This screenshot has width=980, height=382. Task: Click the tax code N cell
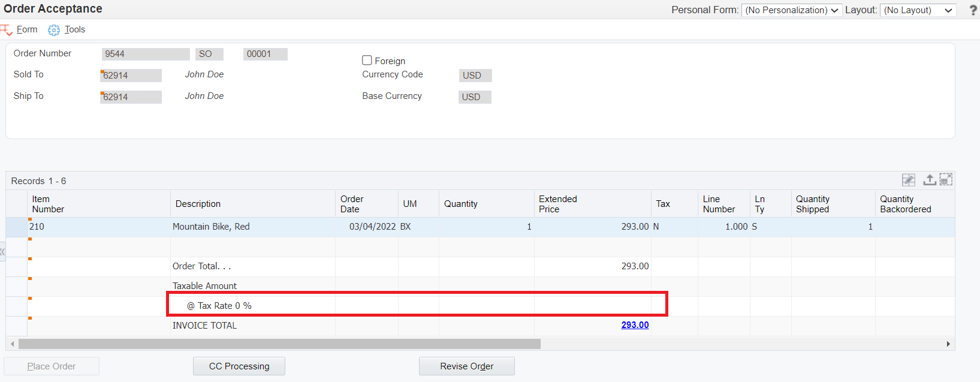[674, 227]
